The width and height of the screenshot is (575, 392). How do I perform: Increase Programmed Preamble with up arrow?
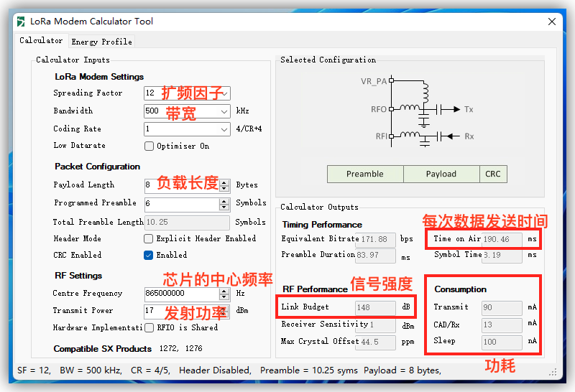[224, 200]
